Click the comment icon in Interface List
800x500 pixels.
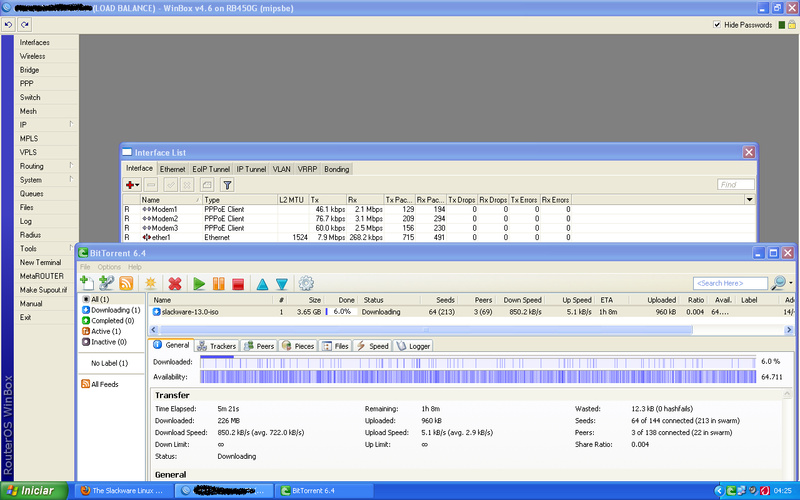[x=207, y=185]
